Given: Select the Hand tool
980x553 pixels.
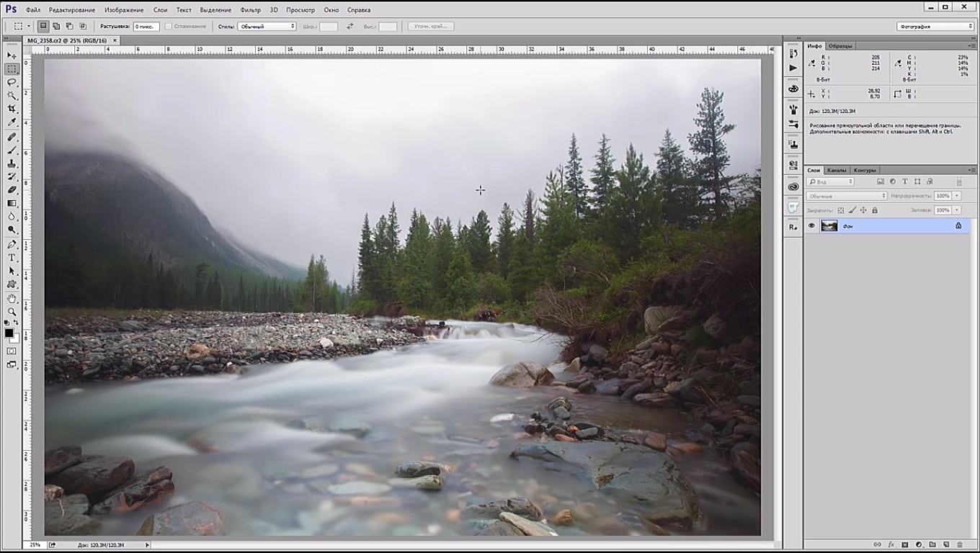Looking at the screenshot, I should click(12, 299).
